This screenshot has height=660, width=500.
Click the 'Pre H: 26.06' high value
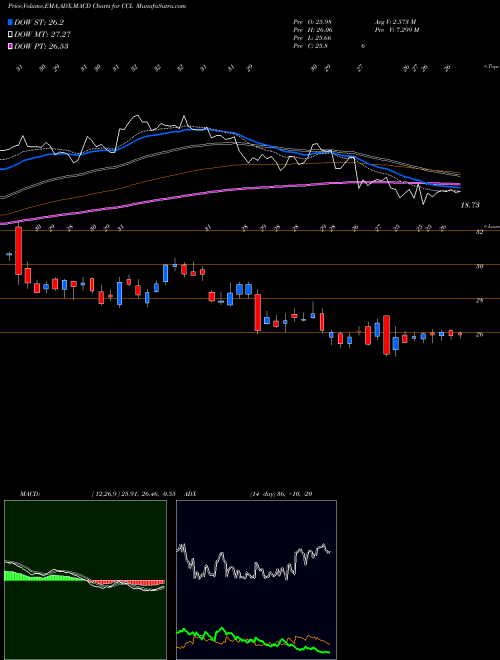coord(313,30)
